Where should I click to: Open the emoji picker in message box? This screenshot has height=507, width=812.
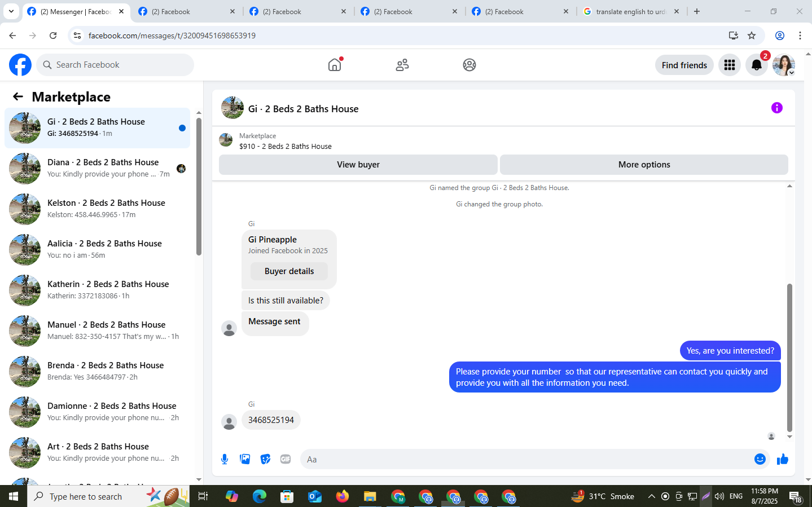click(x=760, y=459)
